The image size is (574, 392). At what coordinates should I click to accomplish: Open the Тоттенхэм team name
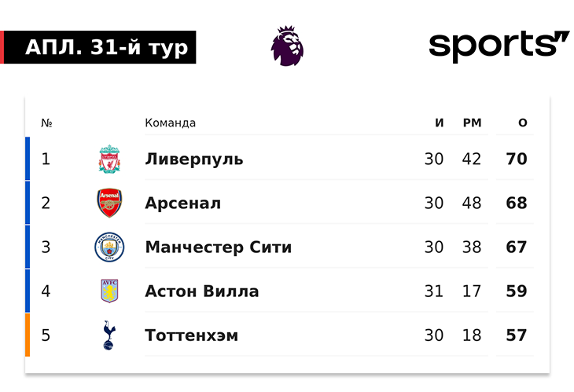pyautogui.click(x=191, y=335)
